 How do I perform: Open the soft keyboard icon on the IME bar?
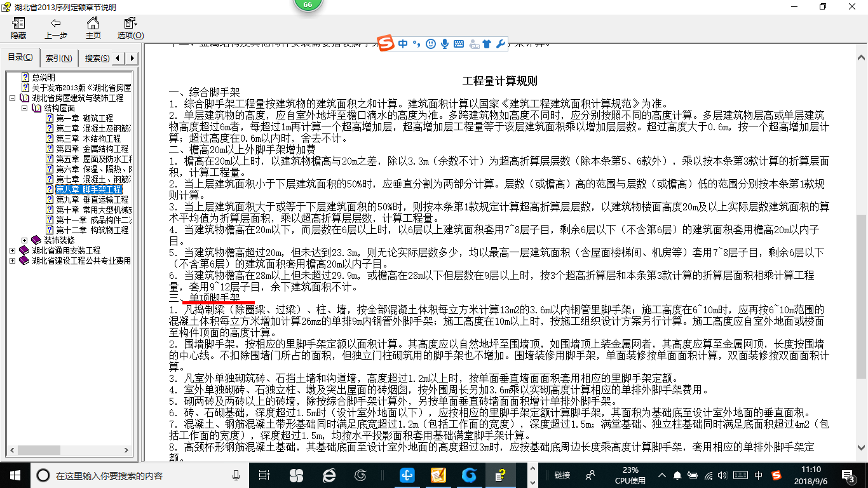click(459, 44)
